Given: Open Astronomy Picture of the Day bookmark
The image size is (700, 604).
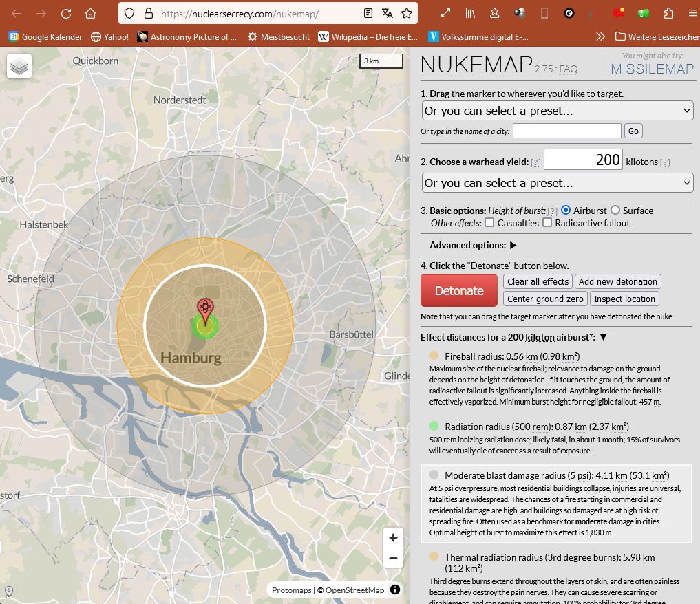Looking at the screenshot, I should [x=187, y=36].
